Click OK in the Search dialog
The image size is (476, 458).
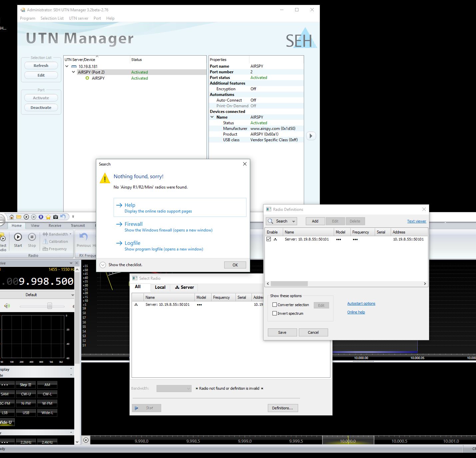coord(235,265)
